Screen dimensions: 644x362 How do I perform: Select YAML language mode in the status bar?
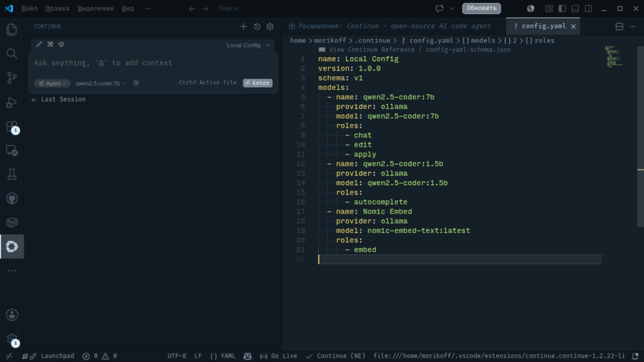(223, 356)
